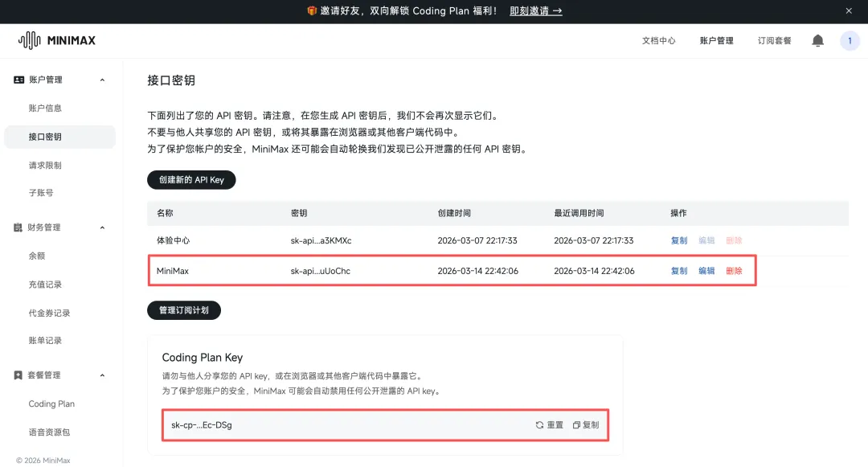Open 子账号 in sidebar
The width and height of the screenshot is (868, 467).
click(x=41, y=193)
